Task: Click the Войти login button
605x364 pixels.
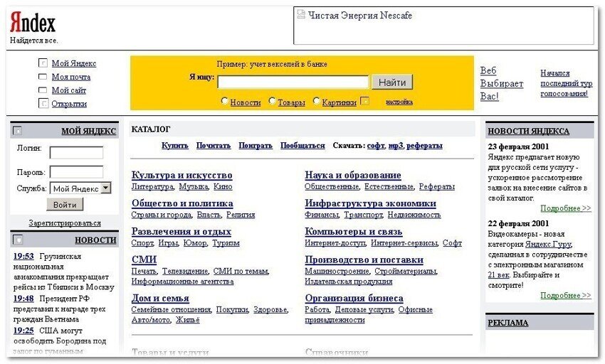Action: (65, 204)
